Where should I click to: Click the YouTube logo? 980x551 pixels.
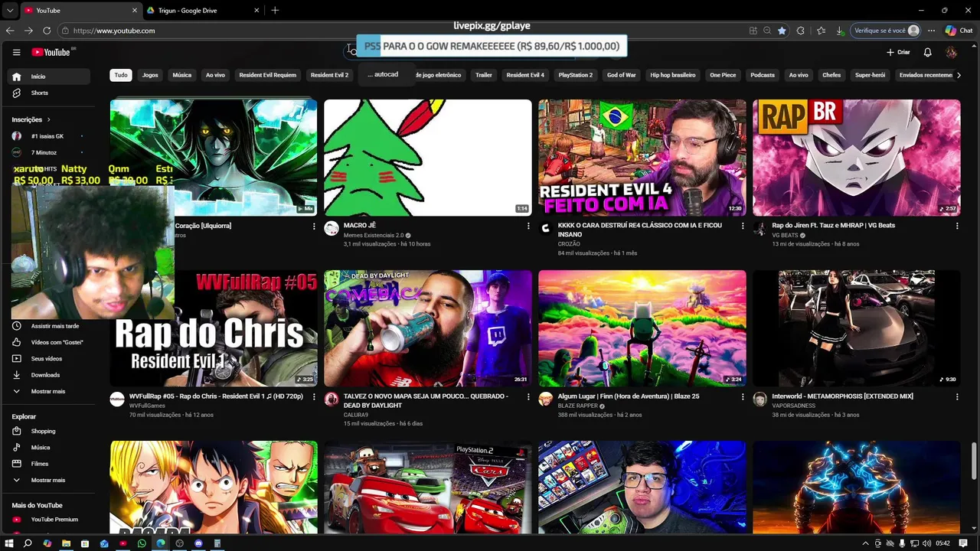tap(51, 52)
